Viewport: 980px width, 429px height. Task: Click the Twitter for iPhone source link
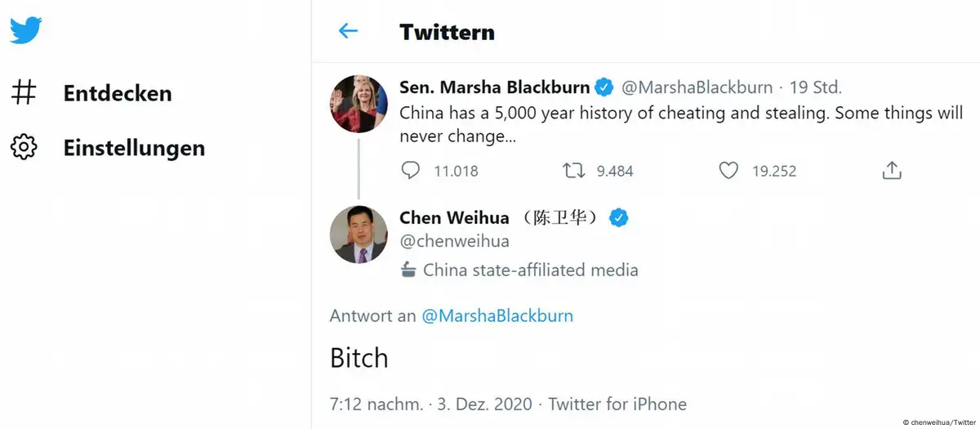(617, 404)
